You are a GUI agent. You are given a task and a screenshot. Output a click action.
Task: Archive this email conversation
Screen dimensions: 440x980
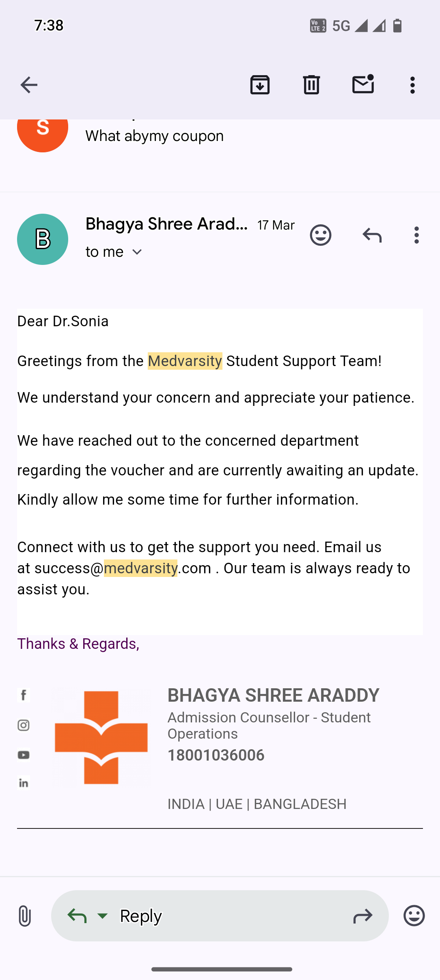(260, 85)
